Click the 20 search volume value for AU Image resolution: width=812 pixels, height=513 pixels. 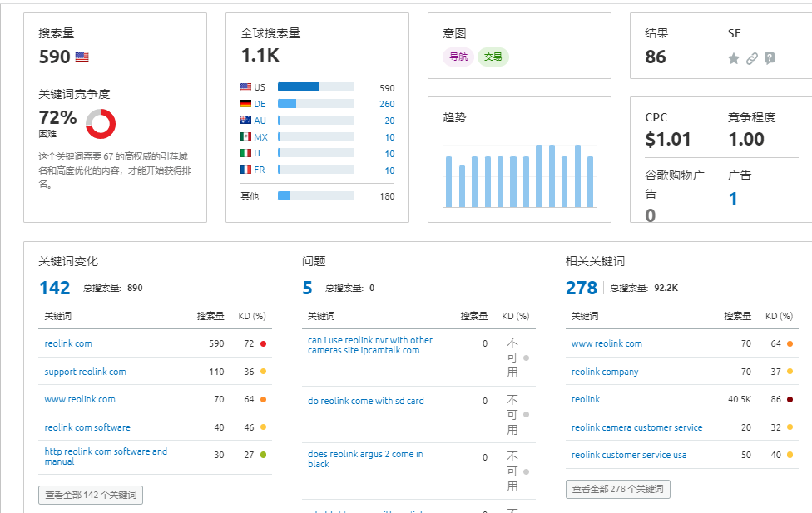[x=389, y=121]
